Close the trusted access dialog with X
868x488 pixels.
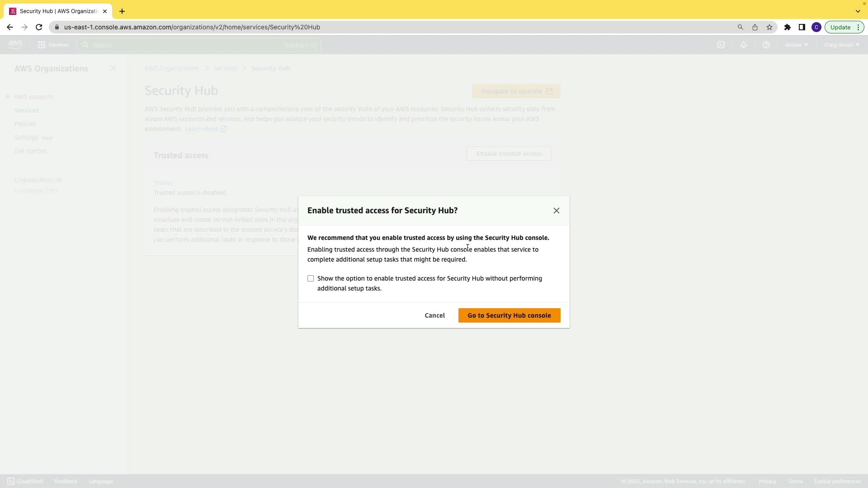pyautogui.click(x=556, y=211)
